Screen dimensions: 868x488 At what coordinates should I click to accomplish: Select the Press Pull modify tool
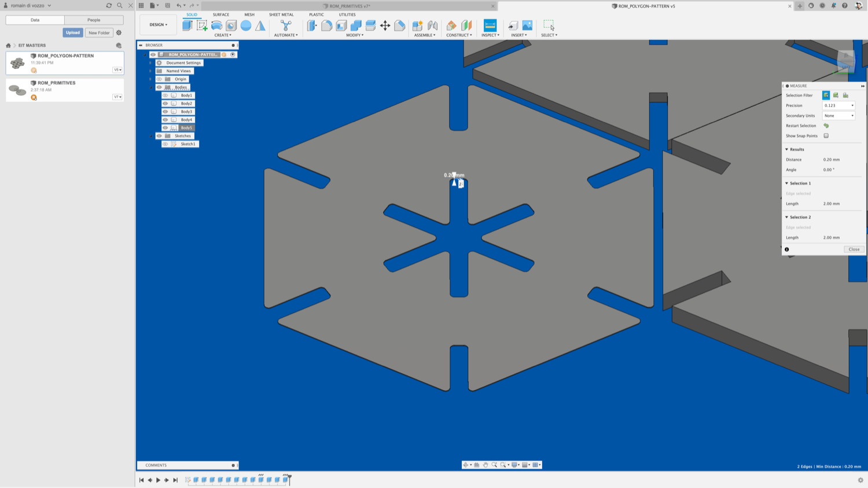[x=312, y=25]
